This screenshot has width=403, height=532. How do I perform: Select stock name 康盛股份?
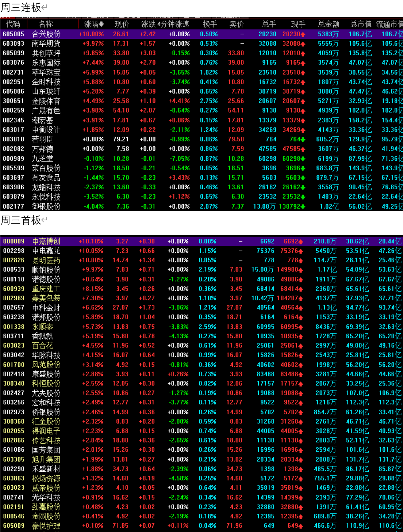(x=46, y=374)
